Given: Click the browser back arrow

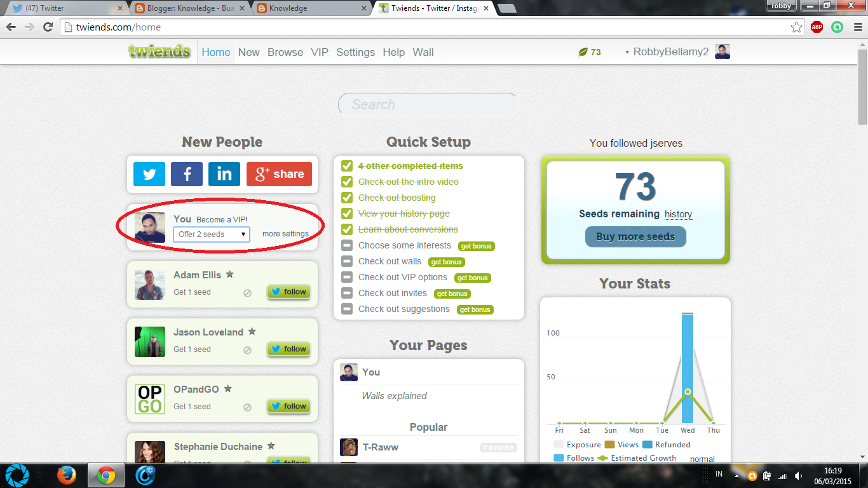Looking at the screenshot, I should pos(11,27).
